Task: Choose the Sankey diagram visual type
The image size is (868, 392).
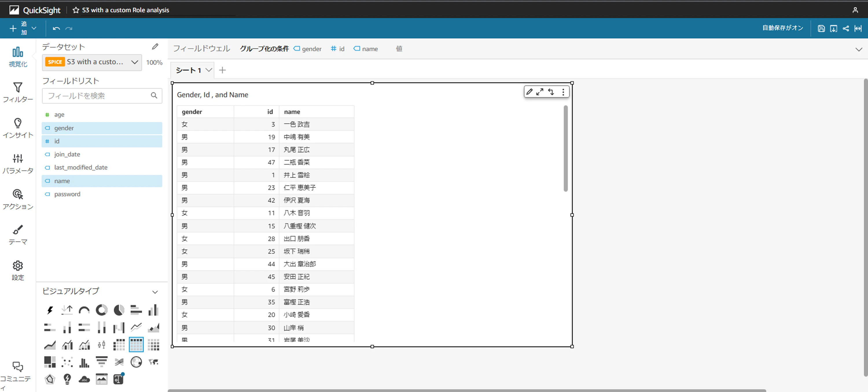Action: [119, 362]
